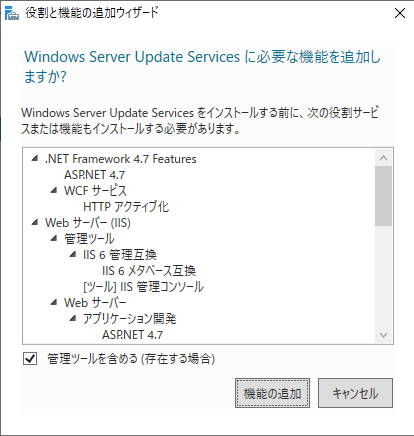
Task: Collapse the WCF サービス node
Action: (x=54, y=190)
